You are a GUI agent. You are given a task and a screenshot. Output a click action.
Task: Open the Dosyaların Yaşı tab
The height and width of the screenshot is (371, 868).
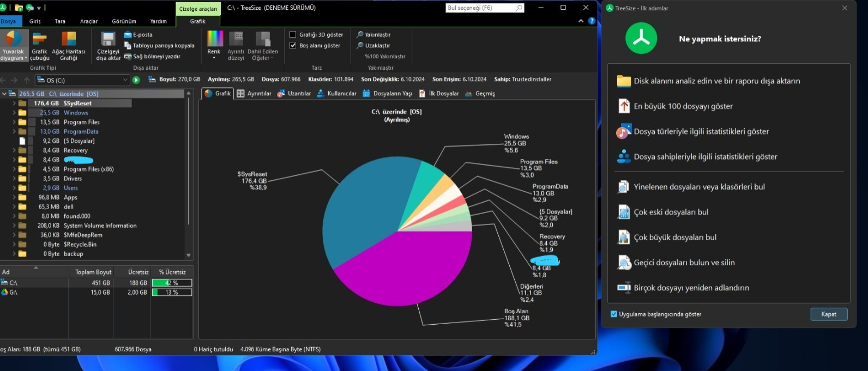click(388, 94)
